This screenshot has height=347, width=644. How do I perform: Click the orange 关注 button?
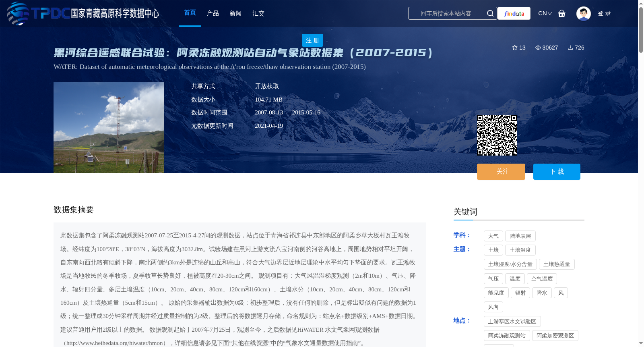pyautogui.click(x=501, y=172)
